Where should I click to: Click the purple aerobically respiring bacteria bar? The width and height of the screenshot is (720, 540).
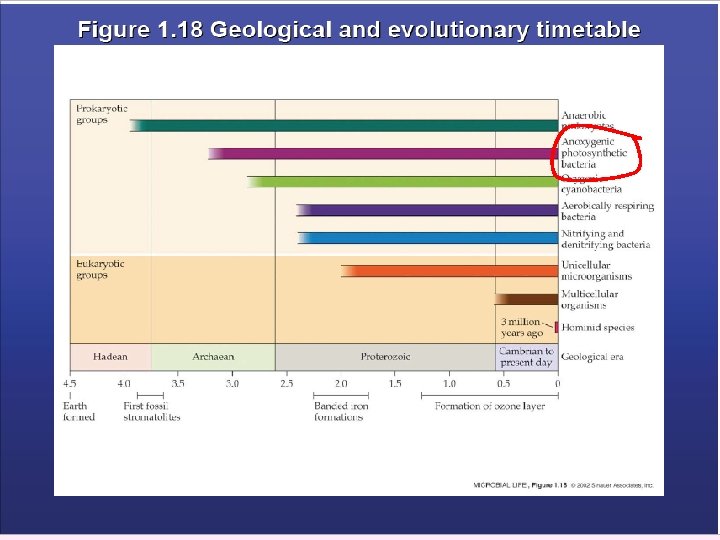point(428,210)
